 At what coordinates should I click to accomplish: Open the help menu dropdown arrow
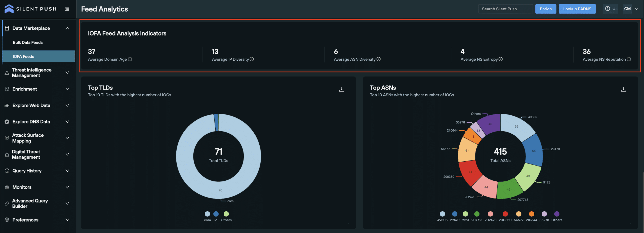point(614,9)
